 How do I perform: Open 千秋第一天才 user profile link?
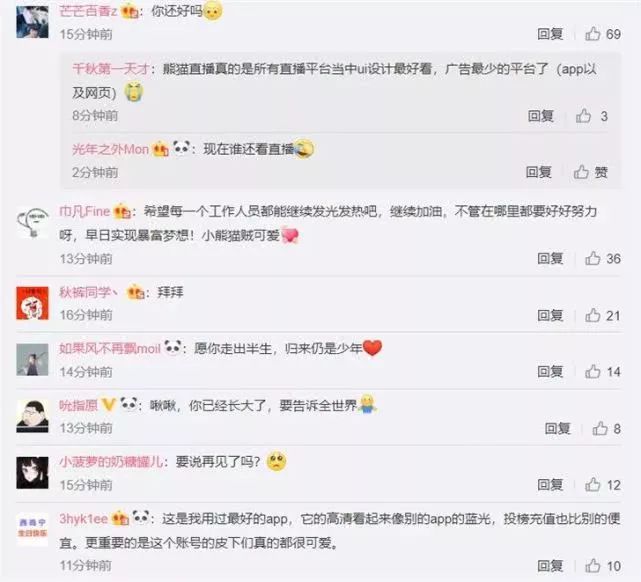click(x=111, y=68)
